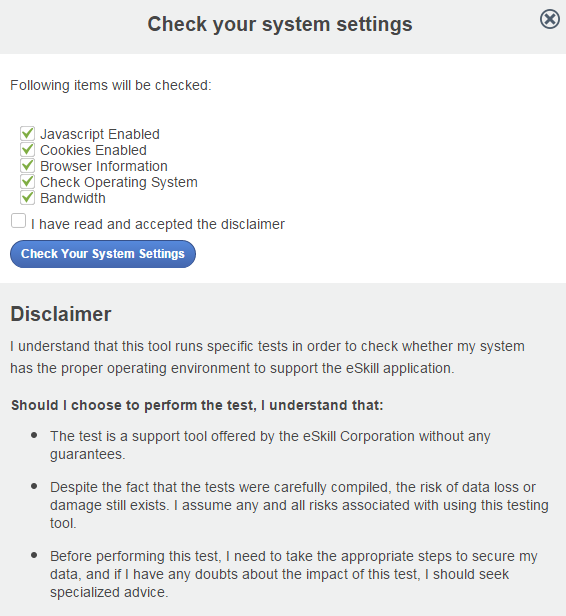Click the Check Operating System checkmark icon

pos(27,182)
